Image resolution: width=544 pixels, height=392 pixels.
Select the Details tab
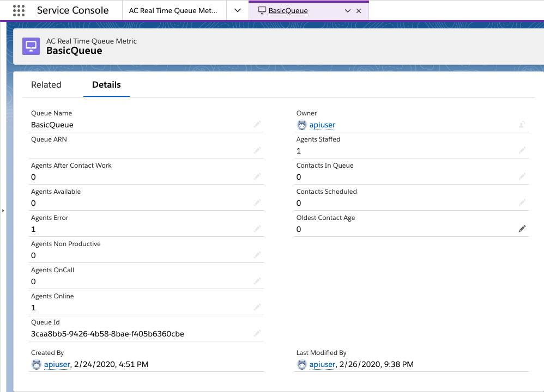tap(106, 84)
